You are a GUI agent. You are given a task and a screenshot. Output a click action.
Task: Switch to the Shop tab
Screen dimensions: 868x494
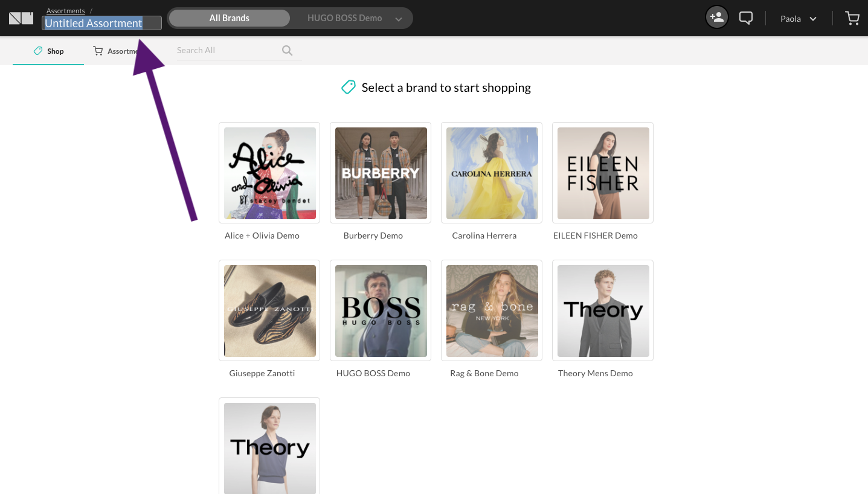(x=48, y=51)
